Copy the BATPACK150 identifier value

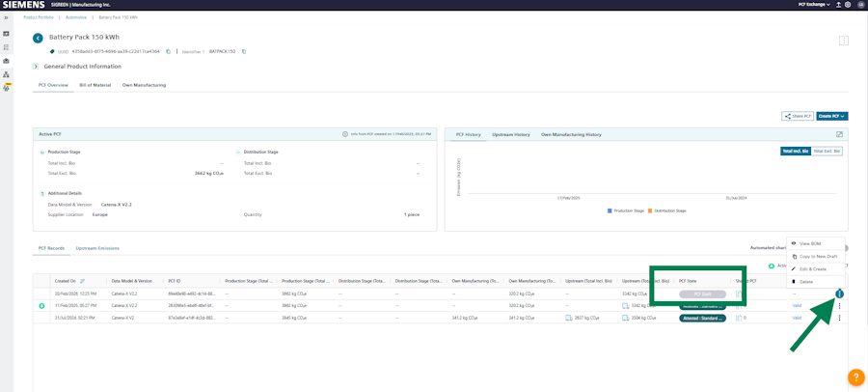[244, 52]
